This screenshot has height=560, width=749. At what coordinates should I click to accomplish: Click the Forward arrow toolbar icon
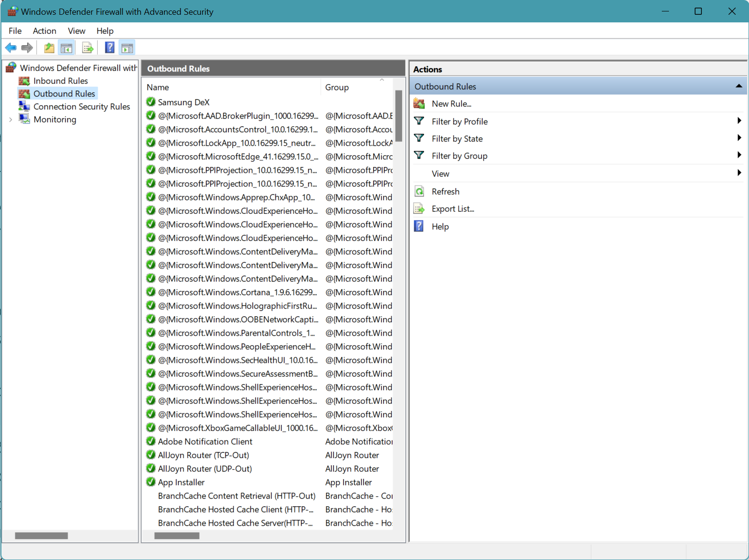pos(27,48)
